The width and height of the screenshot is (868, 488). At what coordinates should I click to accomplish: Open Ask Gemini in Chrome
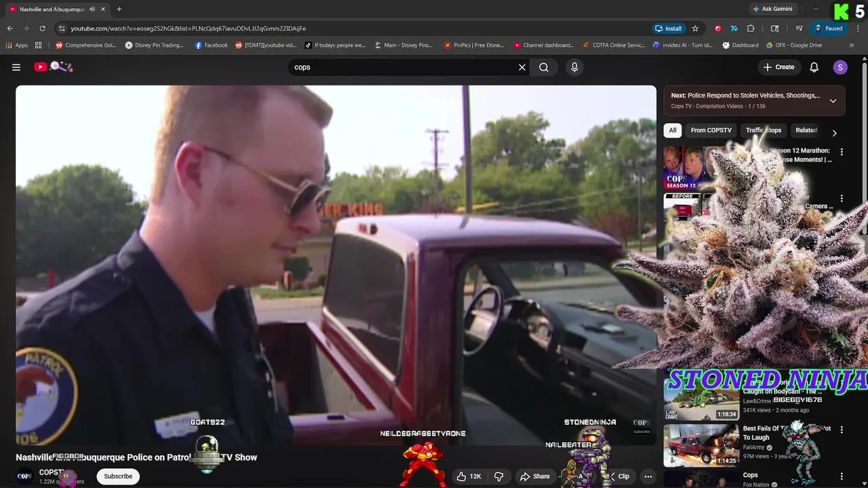pyautogui.click(x=772, y=9)
